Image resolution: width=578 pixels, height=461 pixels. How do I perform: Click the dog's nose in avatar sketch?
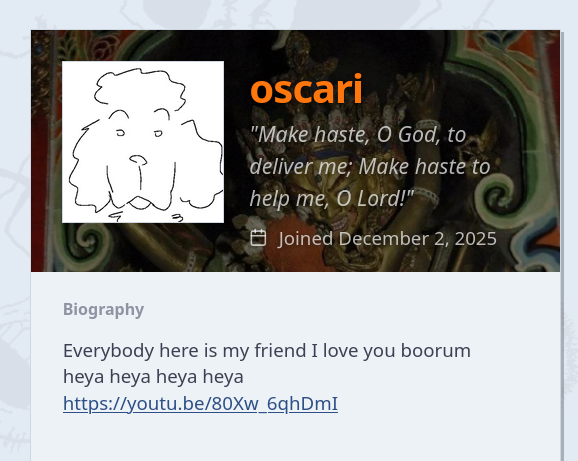[x=138, y=160]
